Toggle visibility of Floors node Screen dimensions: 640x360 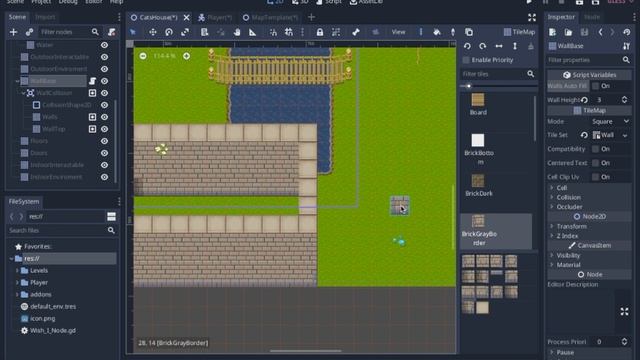tap(104, 141)
